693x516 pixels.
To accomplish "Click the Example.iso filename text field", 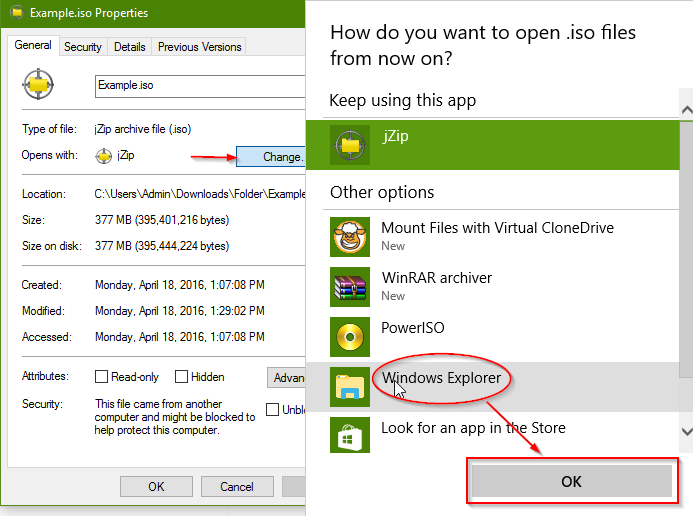I will (x=198, y=86).
